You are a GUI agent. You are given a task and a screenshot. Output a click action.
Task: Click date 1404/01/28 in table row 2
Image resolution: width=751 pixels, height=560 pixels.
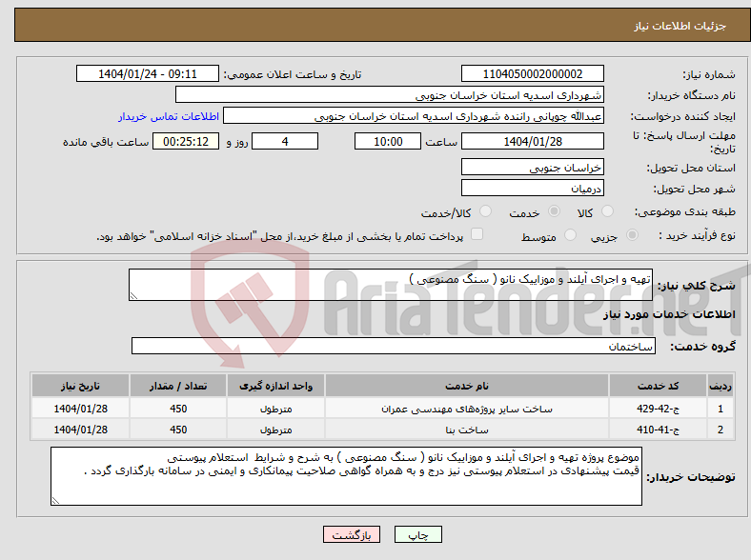tap(80, 430)
